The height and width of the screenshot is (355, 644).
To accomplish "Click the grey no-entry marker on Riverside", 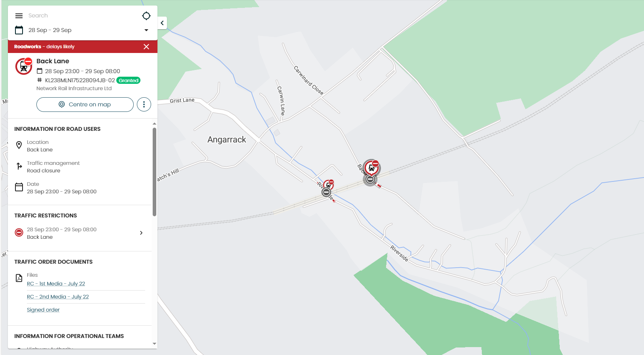I will [326, 193].
